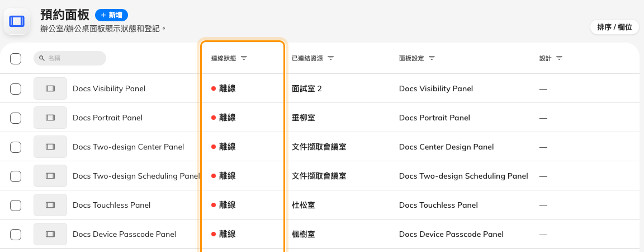Open 文件擷取會議室 in the Center Panel row
The width and height of the screenshot is (644, 252).
coord(319,147)
